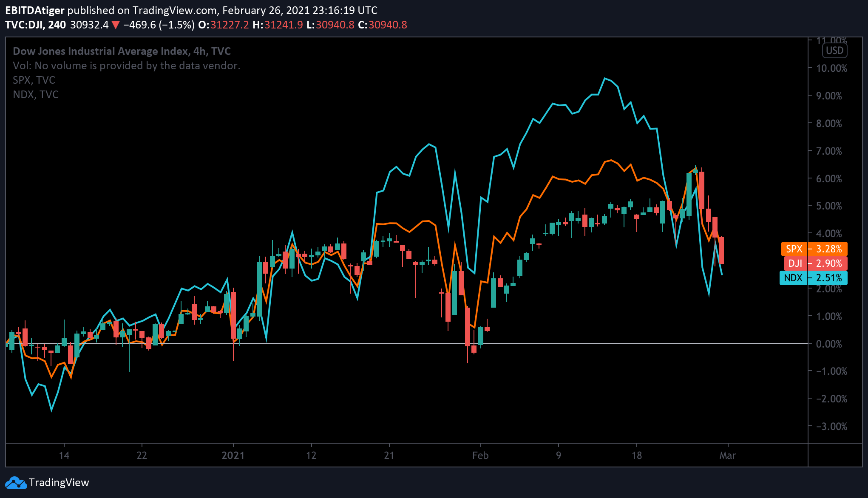Click the 0.00% label on percent axis
The height and width of the screenshot is (498, 868).
point(829,344)
